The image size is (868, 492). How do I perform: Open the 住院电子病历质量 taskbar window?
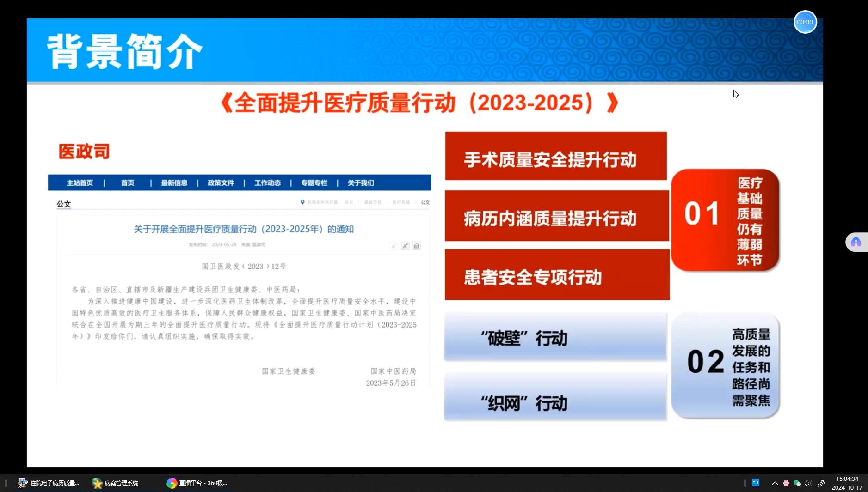(x=49, y=483)
